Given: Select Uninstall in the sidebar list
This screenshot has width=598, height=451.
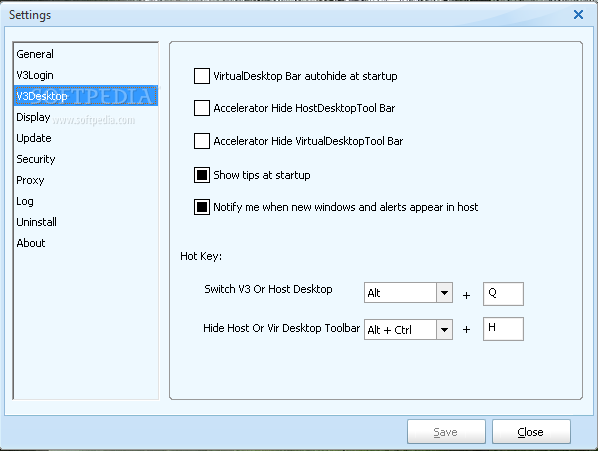Looking at the screenshot, I should (86, 222).
